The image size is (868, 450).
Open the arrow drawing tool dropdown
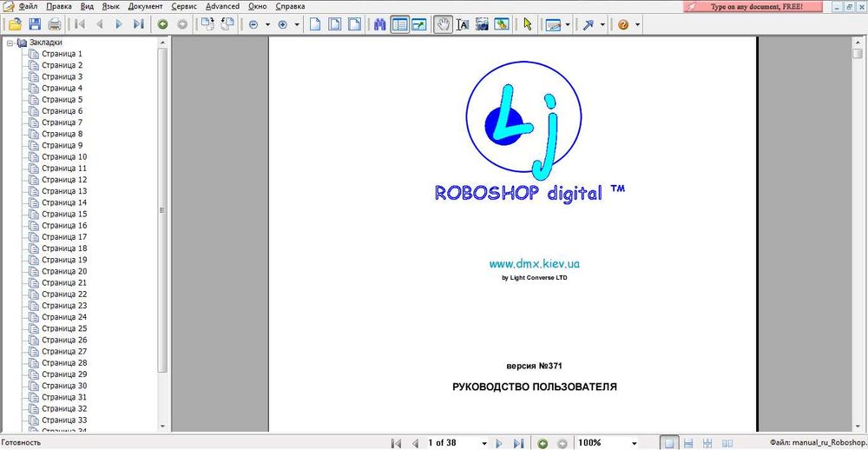click(x=602, y=24)
